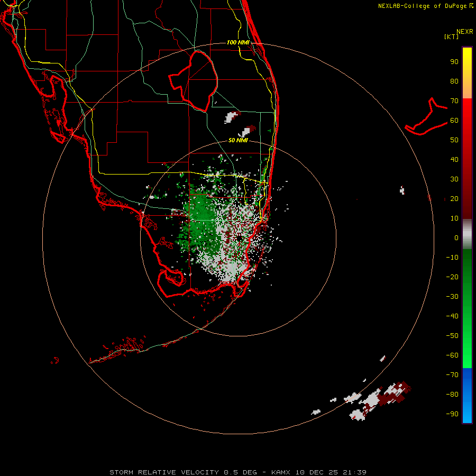This screenshot has height=476, width=476.
Task: Click the 70 value on velocity scale
Action: [454, 101]
